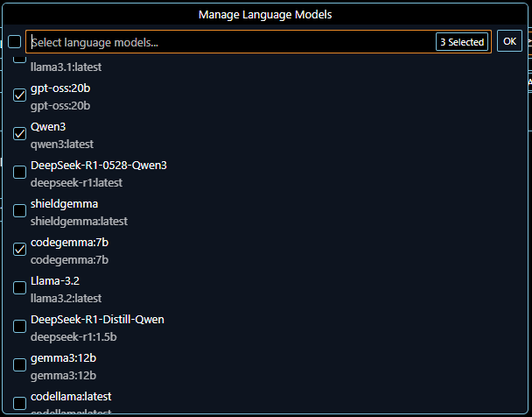This screenshot has height=417, width=532.
Task: Uncheck the gpt-oss:20b model checkbox
Action: [x=19, y=95]
